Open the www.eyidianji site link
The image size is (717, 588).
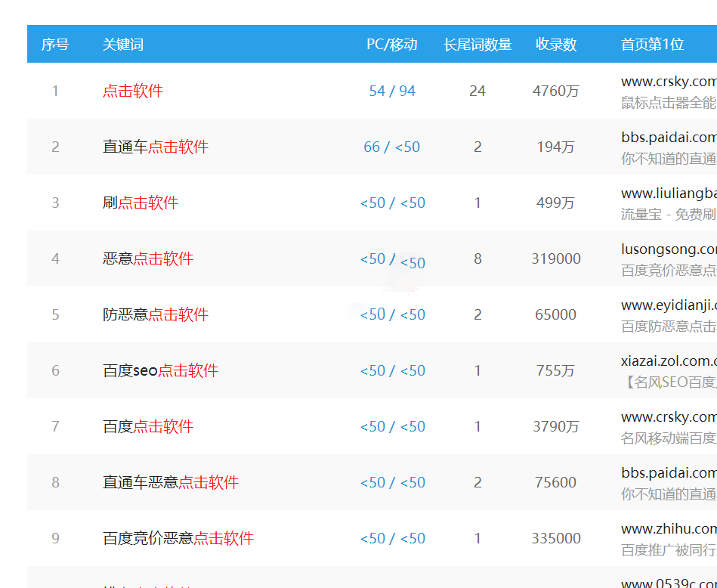(669, 305)
